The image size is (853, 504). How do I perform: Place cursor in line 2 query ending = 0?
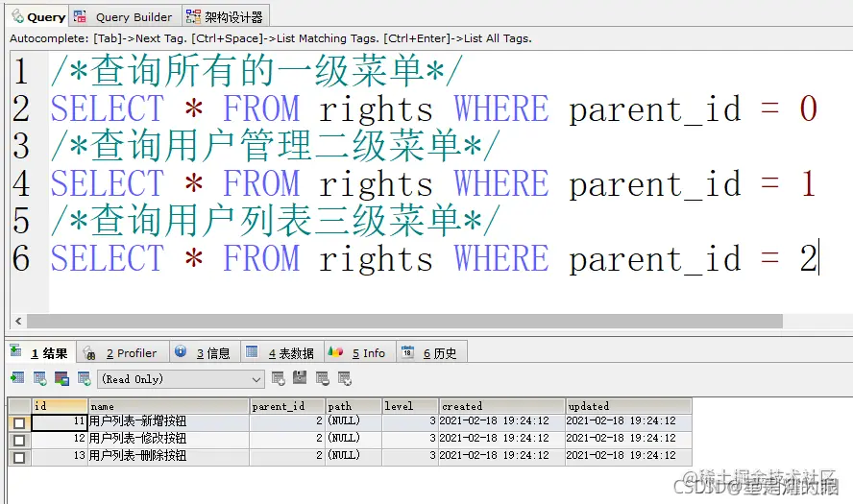(x=434, y=108)
